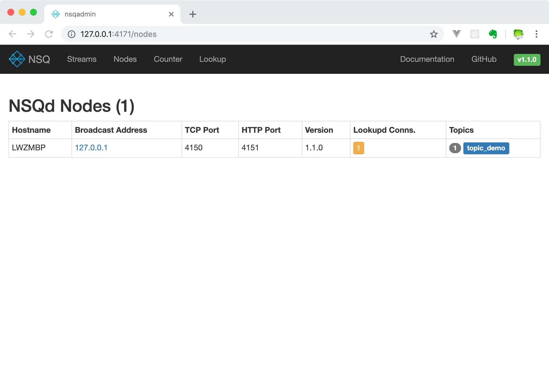Image resolution: width=549 pixels, height=392 pixels.
Task: Open the Nodes nav item
Action: coord(125,59)
